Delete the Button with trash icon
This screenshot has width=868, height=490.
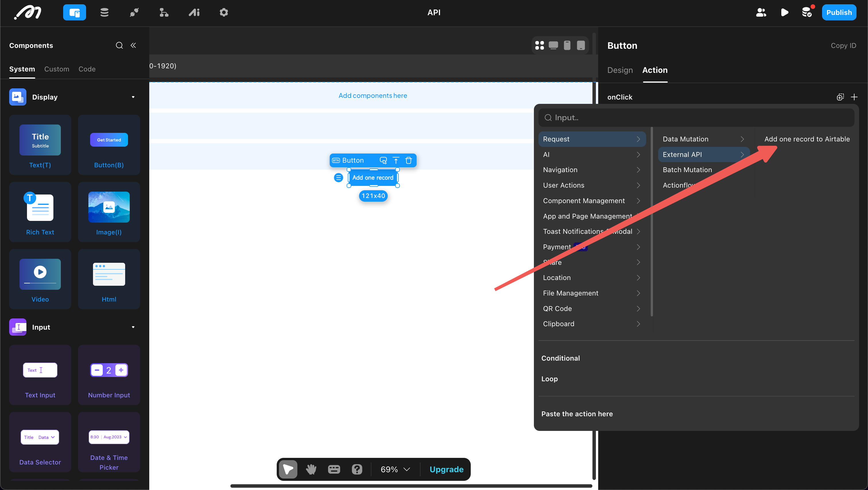pos(408,160)
